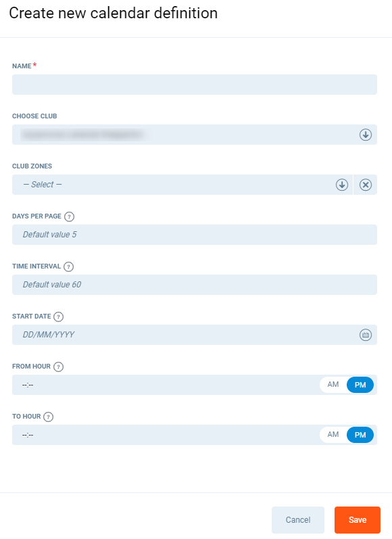Show help icon next to Start Date
392x539 pixels.
tap(58, 317)
